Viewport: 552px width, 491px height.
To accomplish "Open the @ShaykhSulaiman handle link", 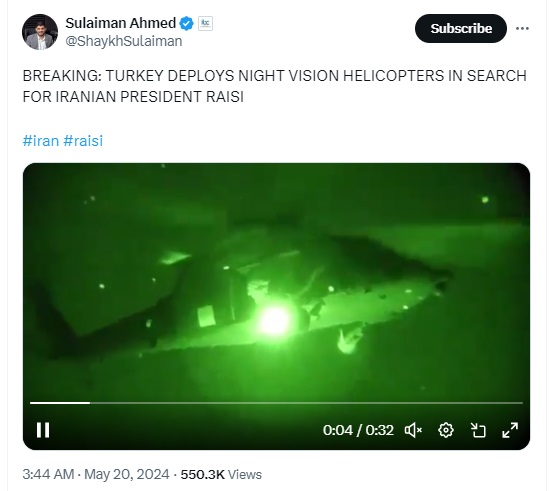I will click(x=124, y=41).
